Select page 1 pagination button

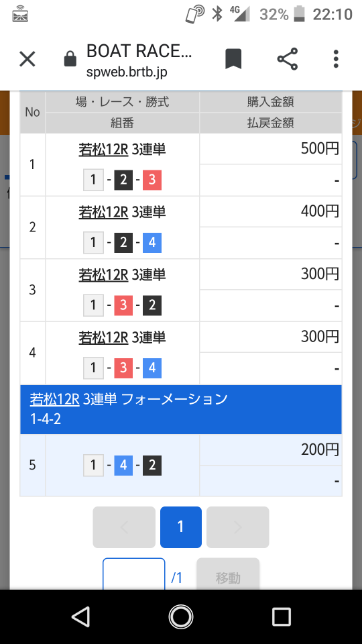[x=180, y=527]
